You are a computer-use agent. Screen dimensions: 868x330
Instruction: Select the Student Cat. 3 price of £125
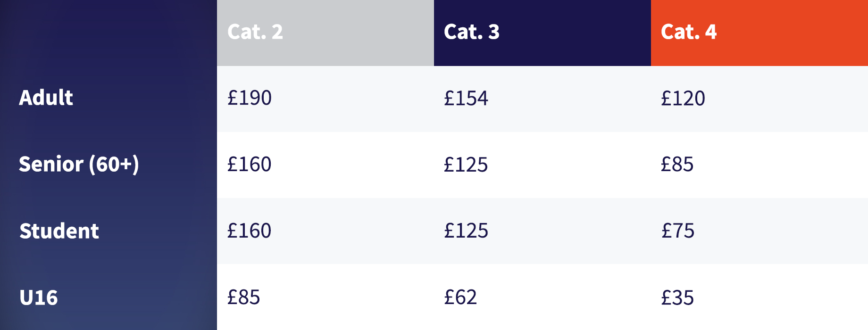[466, 231]
